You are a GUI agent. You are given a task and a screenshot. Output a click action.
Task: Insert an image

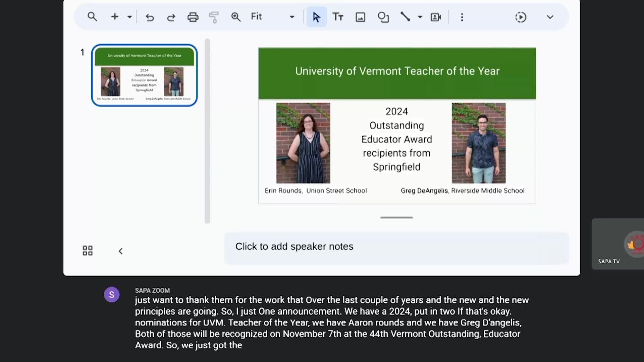tap(360, 17)
